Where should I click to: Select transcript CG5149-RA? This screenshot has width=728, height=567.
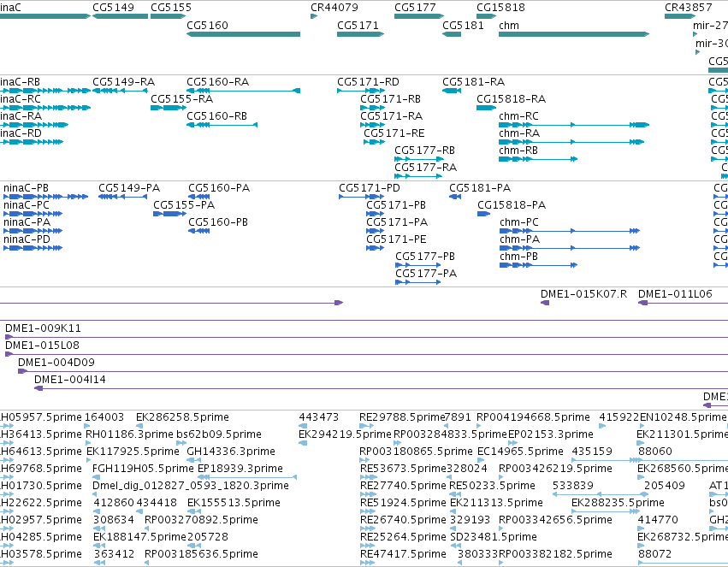pos(120,91)
